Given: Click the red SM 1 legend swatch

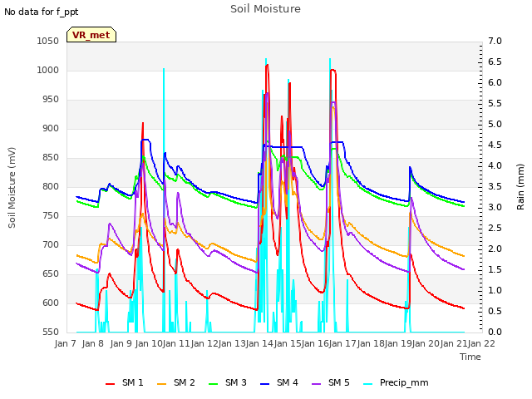Looking at the screenshot, I should [111, 383].
